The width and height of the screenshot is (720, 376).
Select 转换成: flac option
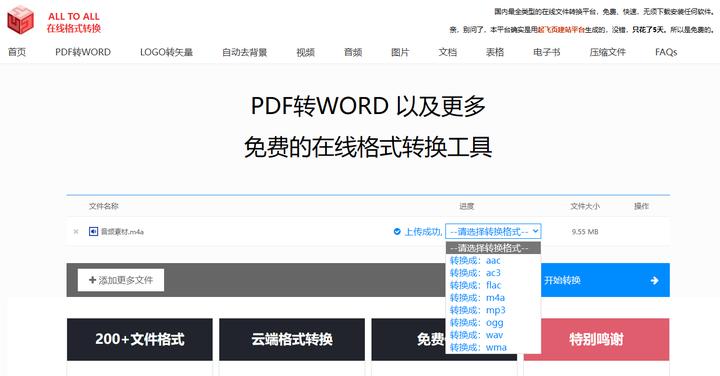coord(493,285)
